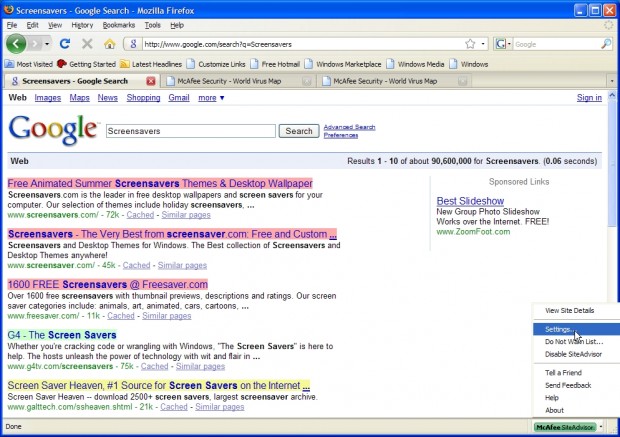Click the Sign in link
The height and width of the screenshot is (437, 620).
coord(589,98)
